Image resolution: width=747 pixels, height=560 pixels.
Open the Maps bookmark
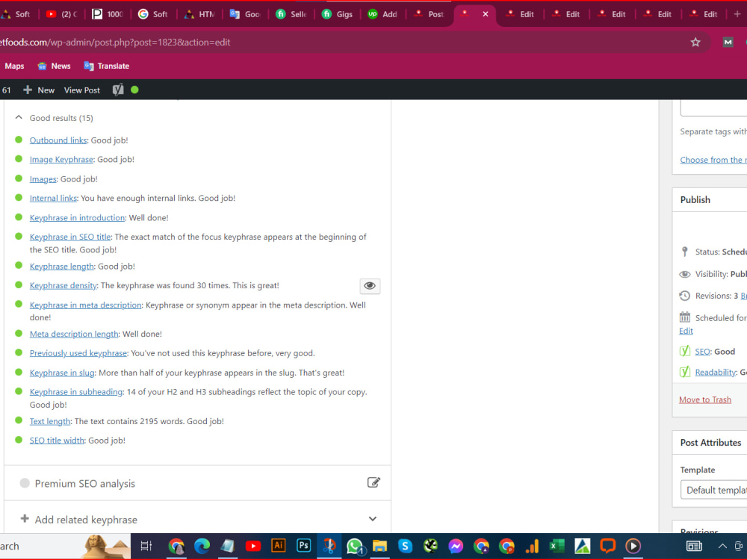pos(14,66)
